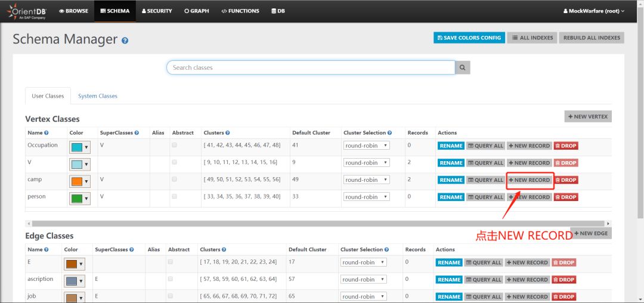Toggle Abstract checkbox for person class
644x303 pixels.
(175, 197)
